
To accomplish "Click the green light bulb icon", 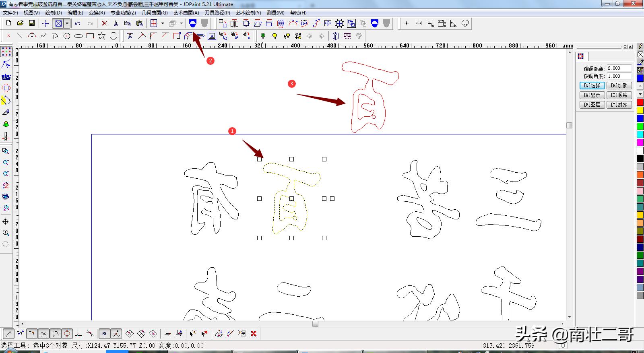I will (x=263, y=36).
